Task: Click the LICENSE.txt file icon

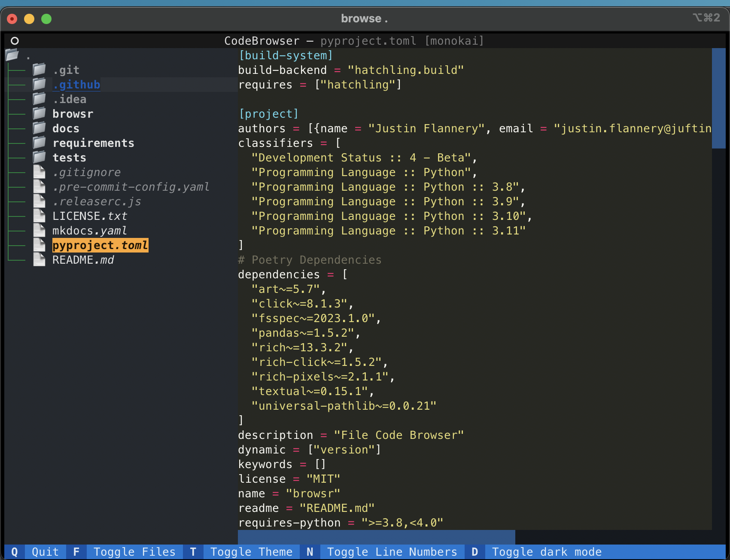Action: pyautogui.click(x=39, y=216)
